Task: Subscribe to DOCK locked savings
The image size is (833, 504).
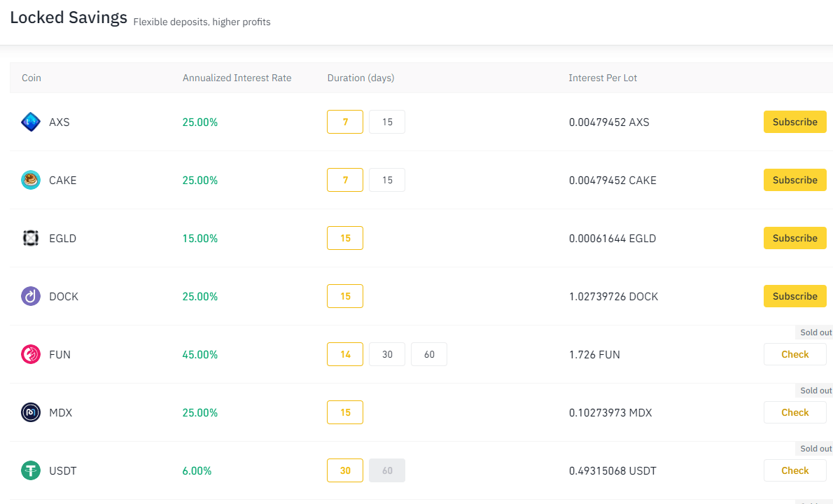Action: click(794, 296)
